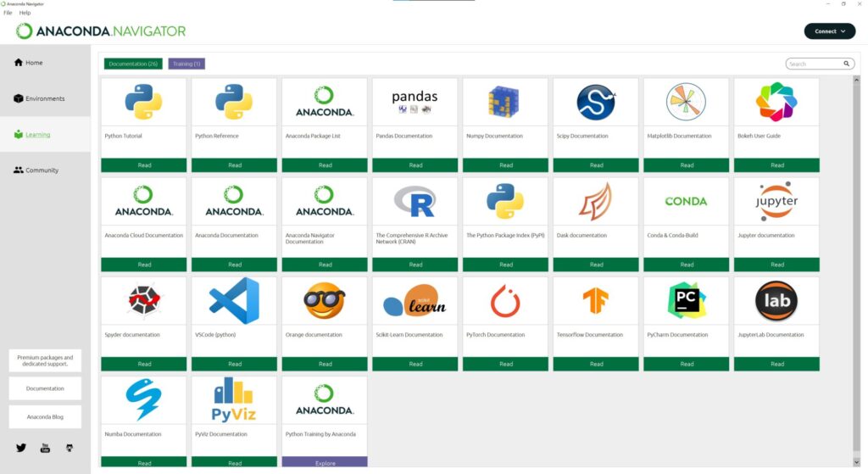Click the Bokeh User Guide logo
This screenshot has width=868, height=474.
[776, 102]
